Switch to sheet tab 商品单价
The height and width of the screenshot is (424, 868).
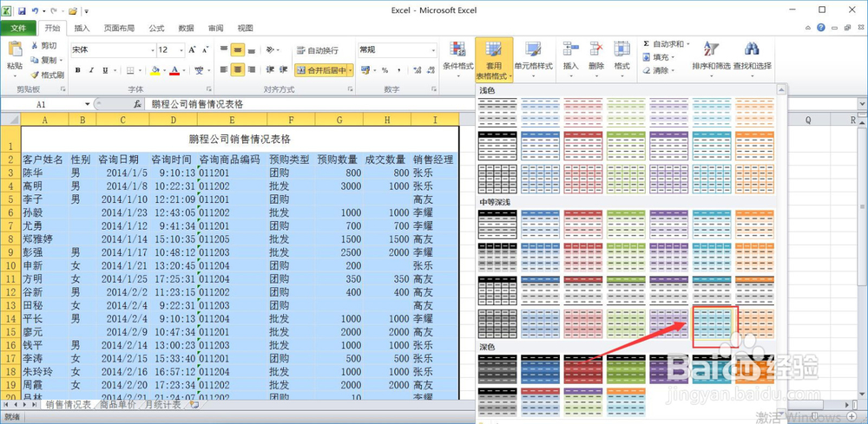point(117,405)
